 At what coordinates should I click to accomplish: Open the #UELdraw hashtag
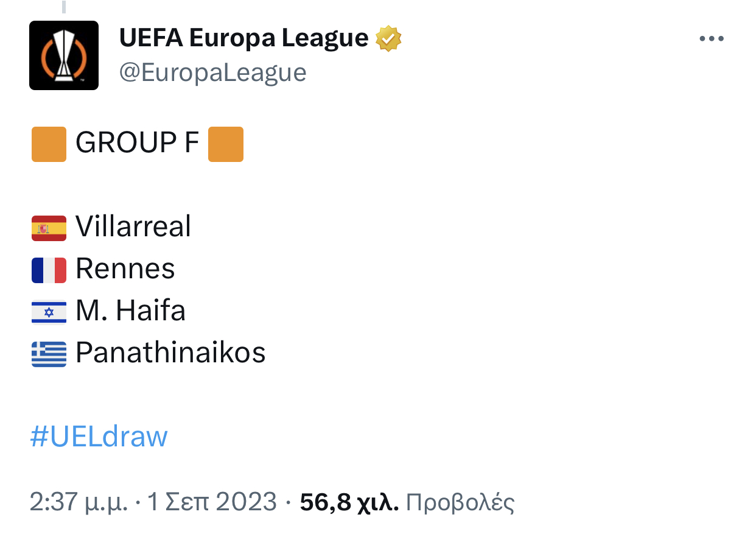click(x=99, y=437)
